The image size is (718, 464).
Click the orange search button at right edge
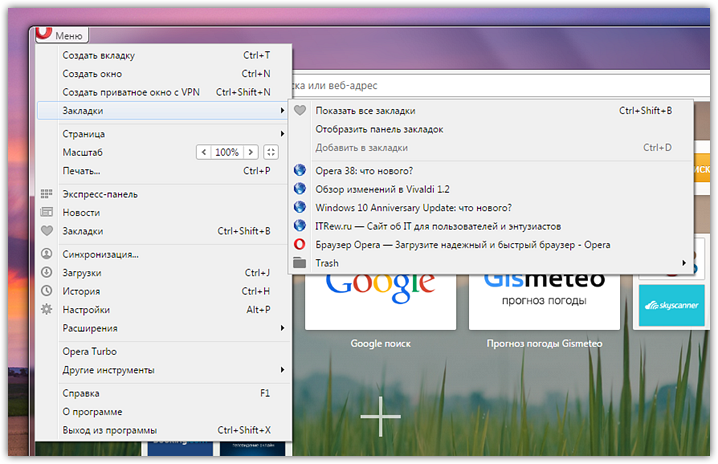coord(702,169)
